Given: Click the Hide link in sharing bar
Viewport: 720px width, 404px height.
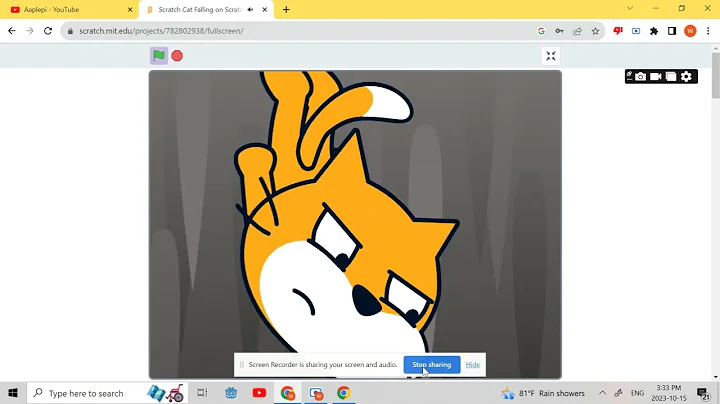Looking at the screenshot, I should tap(472, 365).
